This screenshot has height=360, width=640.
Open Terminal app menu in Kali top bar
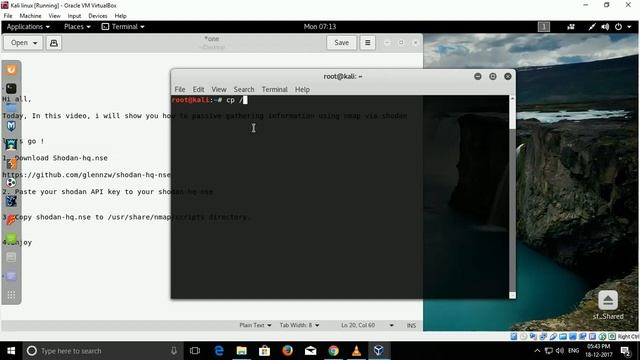tap(123, 27)
